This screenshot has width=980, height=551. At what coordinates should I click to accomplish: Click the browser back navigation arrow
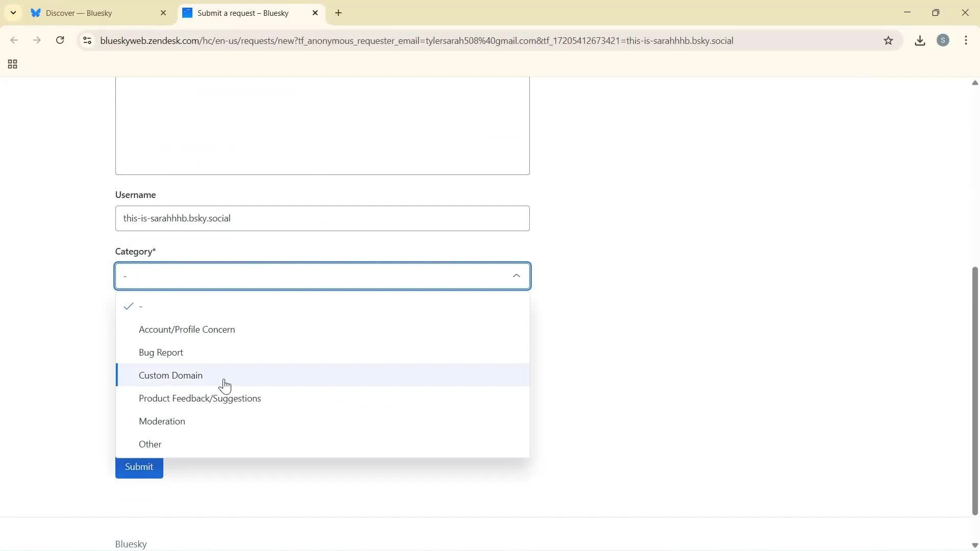[14, 40]
